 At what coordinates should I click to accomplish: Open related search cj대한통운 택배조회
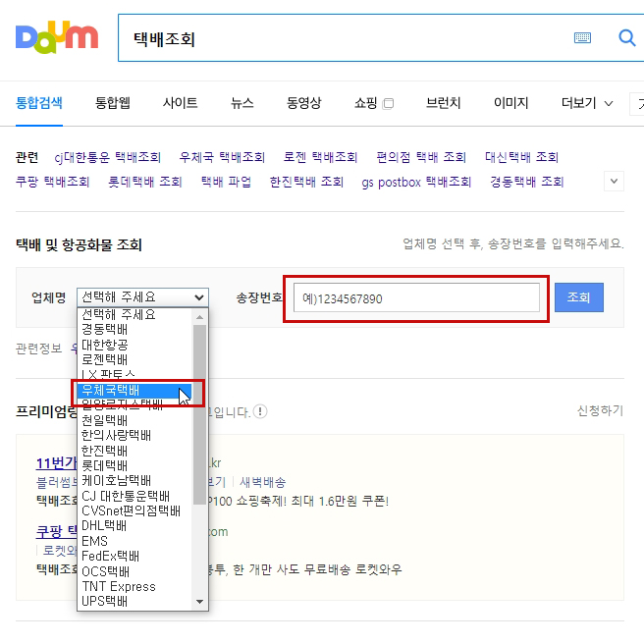pyautogui.click(x=108, y=157)
